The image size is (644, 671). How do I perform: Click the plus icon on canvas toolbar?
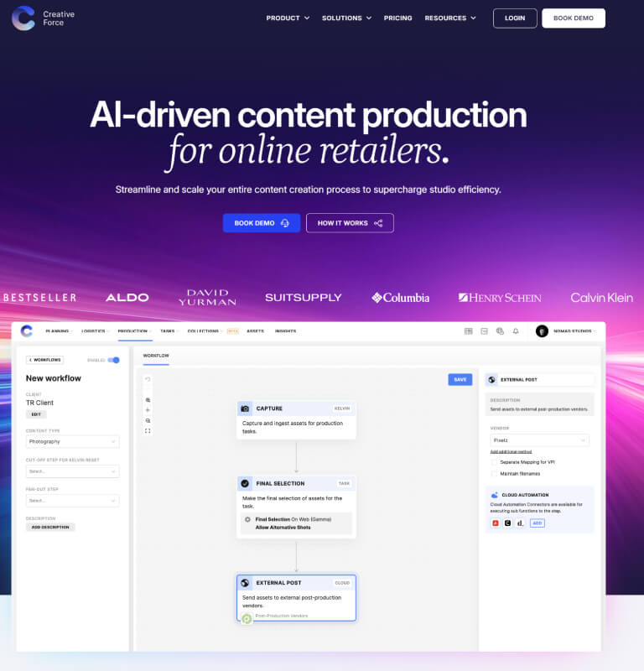coord(148,410)
